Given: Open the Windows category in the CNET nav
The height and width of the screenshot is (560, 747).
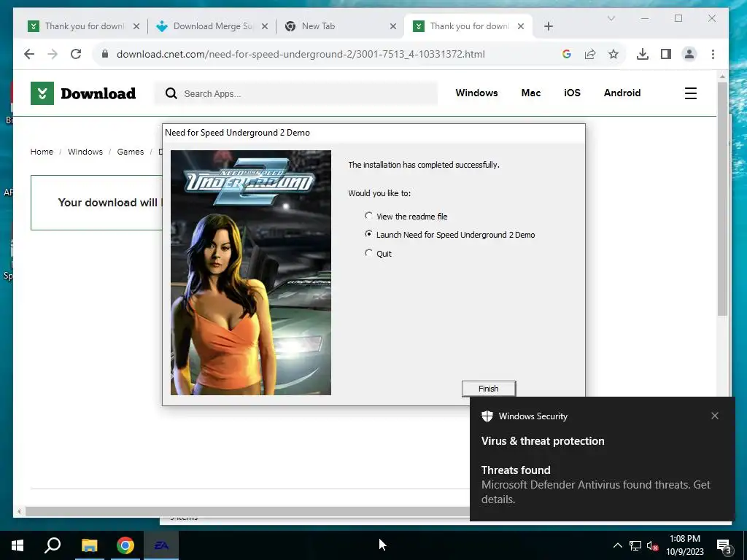Looking at the screenshot, I should click(x=476, y=93).
